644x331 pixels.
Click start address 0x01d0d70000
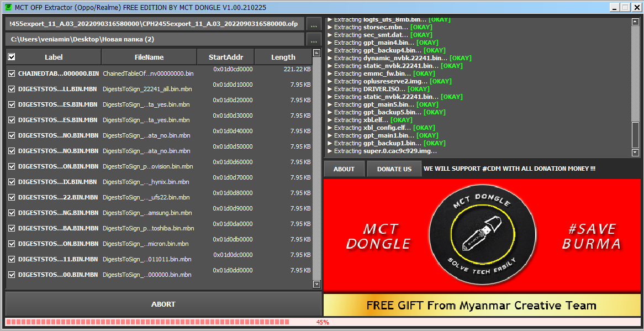click(x=233, y=177)
